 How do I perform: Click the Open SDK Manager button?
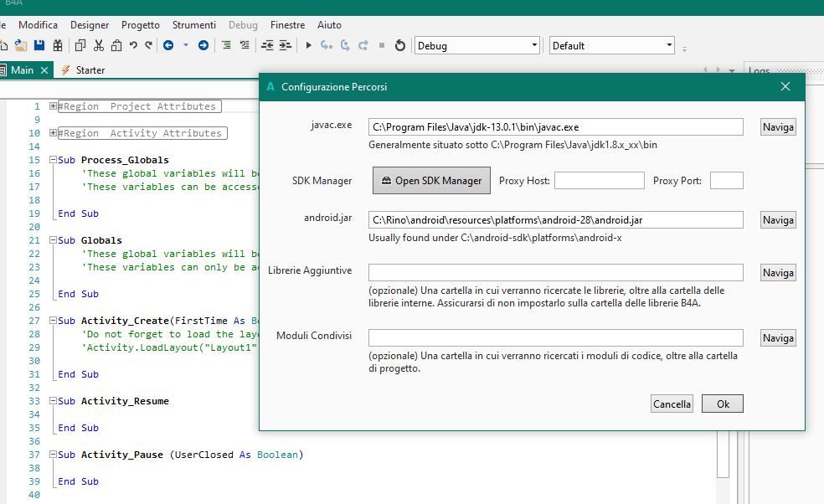coord(431,181)
